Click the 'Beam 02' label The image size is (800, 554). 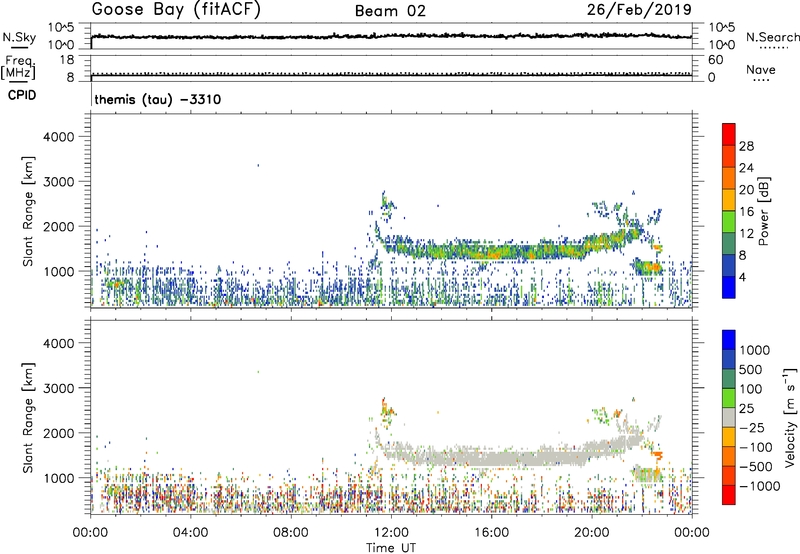click(390, 11)
